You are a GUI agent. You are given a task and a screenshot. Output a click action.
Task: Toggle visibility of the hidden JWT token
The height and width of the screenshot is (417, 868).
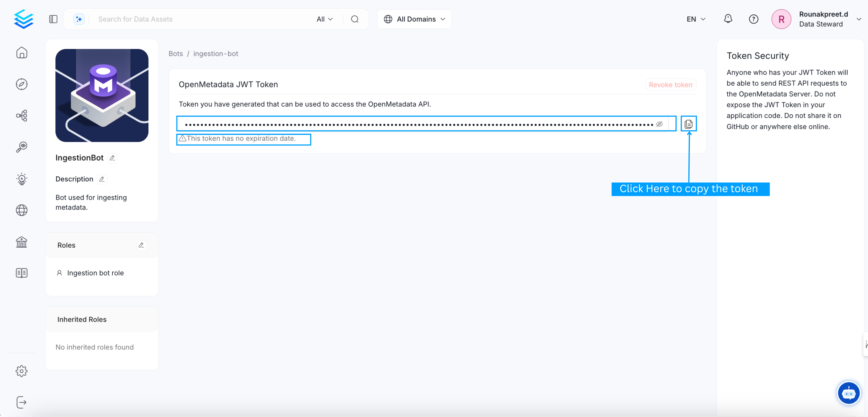tap(659, 124)
